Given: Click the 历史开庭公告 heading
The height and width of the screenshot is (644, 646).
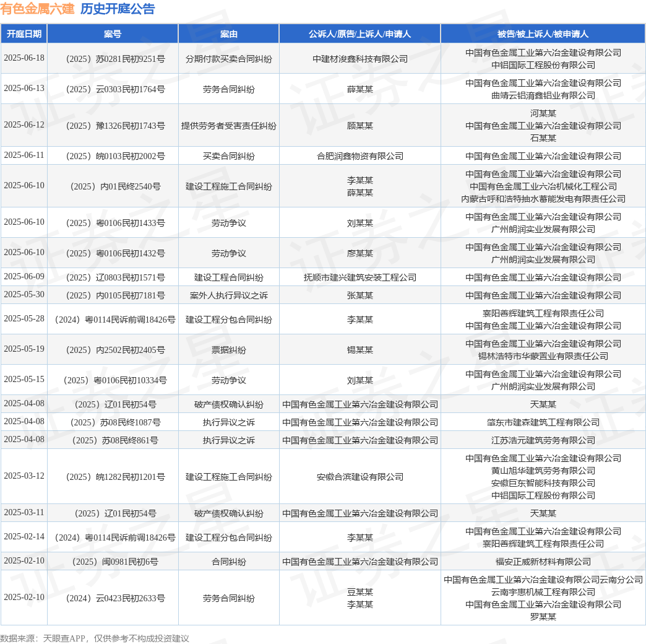Looking at the screenshot, I should [118, 9].
